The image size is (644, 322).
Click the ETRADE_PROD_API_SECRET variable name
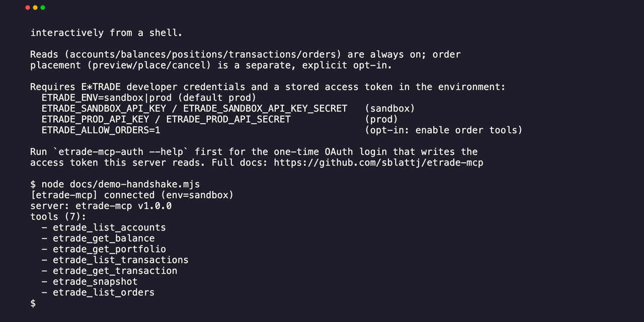click(228, 119)
